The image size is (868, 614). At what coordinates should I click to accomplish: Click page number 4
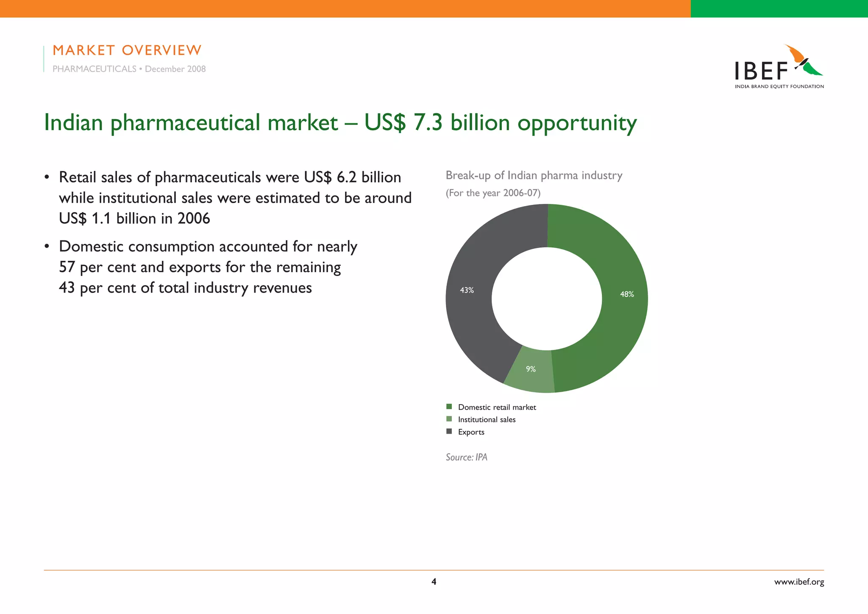pyautogui.click(x=434, y=582)
